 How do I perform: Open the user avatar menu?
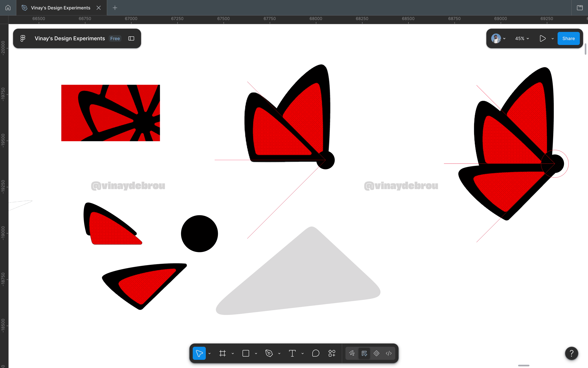(x=498, y=38)
